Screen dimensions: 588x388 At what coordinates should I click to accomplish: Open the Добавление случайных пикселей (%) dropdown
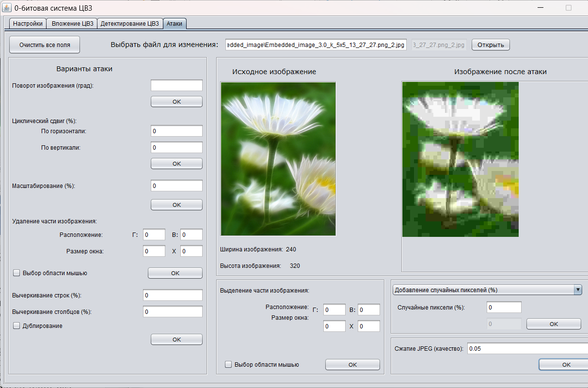click(486, 290)
